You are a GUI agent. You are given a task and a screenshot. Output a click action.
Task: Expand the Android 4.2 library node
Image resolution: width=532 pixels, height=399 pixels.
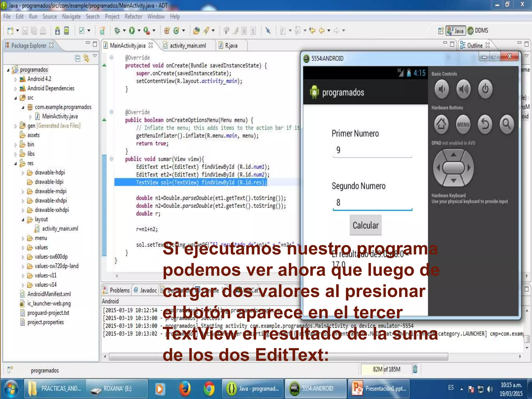tap(16, 79)
